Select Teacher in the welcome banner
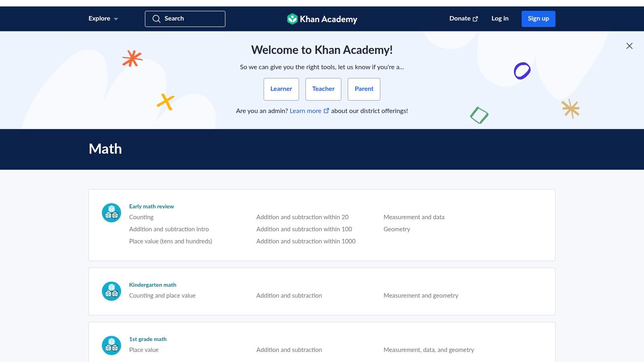 (323, 89)
